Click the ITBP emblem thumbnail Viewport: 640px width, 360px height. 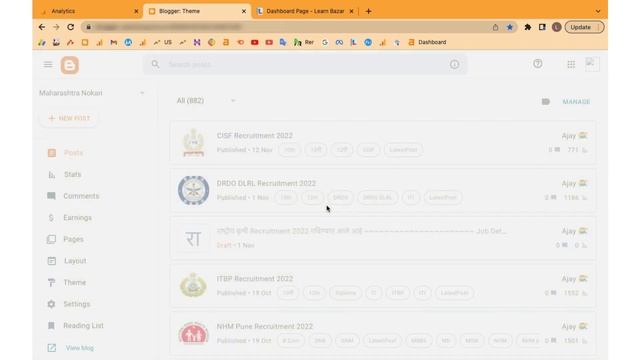[193, 285]
